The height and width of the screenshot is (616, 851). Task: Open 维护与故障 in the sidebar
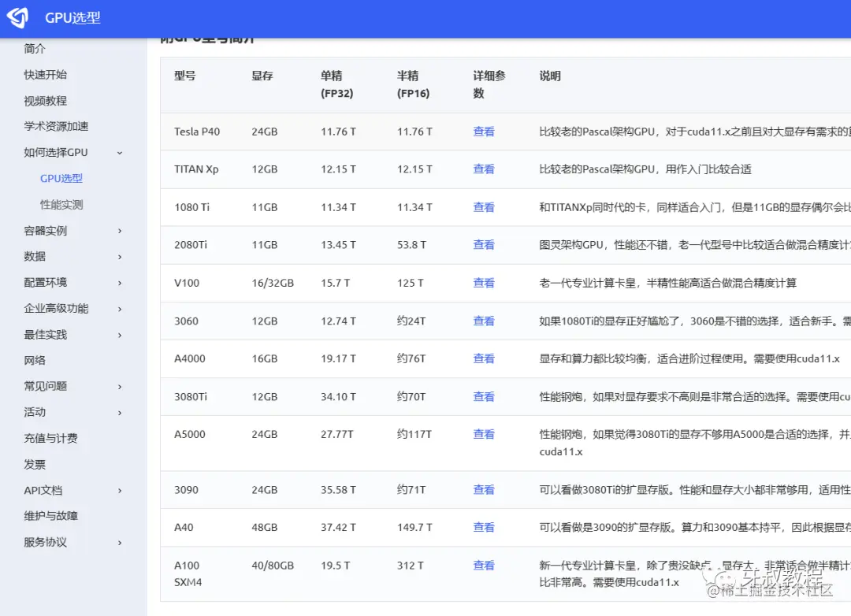coord(51,516)
